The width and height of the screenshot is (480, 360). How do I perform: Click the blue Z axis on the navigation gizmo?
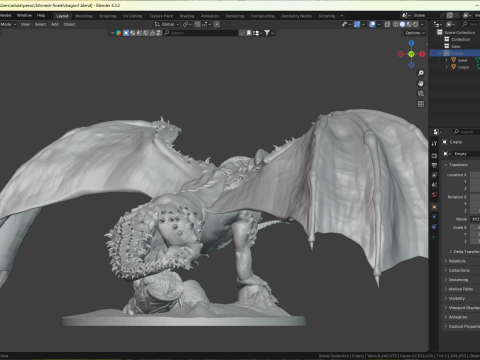(x=411, y=43)
